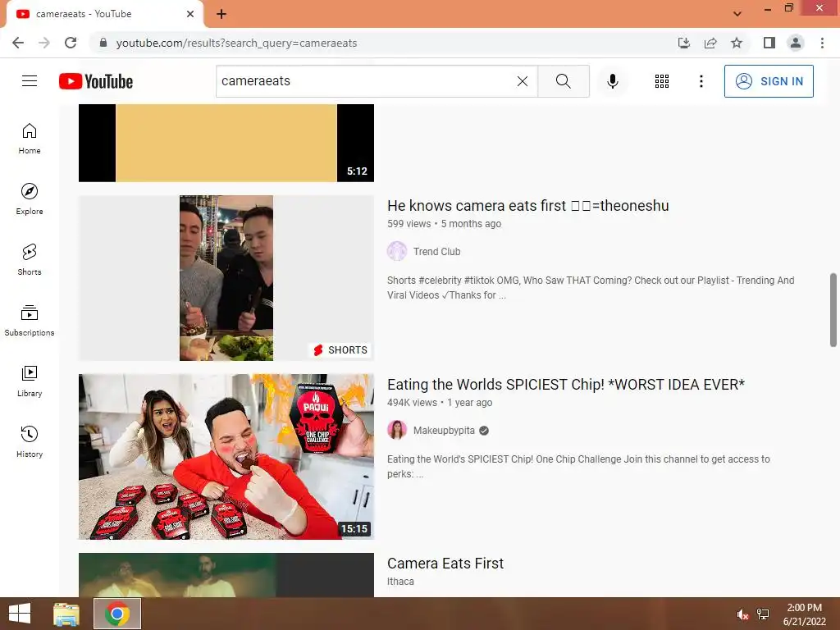Open 'Eating the Worlds SPICIEST Chip' title
The width and height of the screenshot is (840, 630).
(x=566, y=385)
